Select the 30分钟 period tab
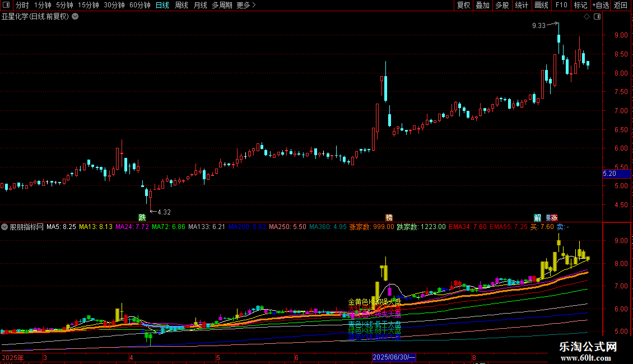This screenshot has height=364, width=633. pos(114,5)
